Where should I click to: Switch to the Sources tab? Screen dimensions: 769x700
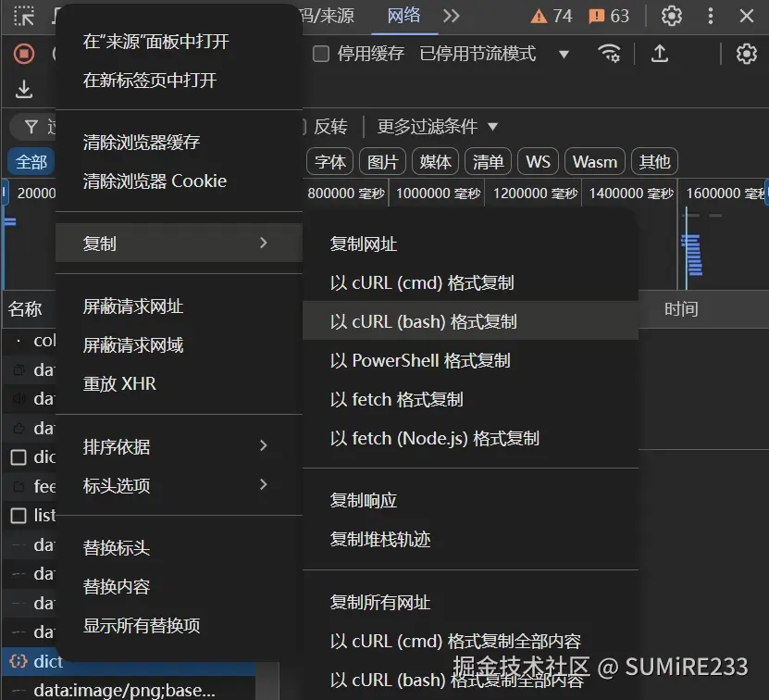pyautogui.click(x=326, y=16)
